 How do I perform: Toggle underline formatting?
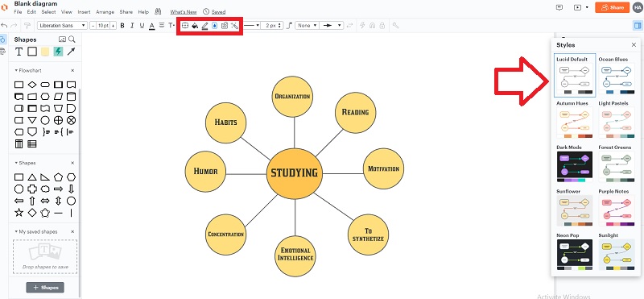pyautogui.click(x=142, y=26)
